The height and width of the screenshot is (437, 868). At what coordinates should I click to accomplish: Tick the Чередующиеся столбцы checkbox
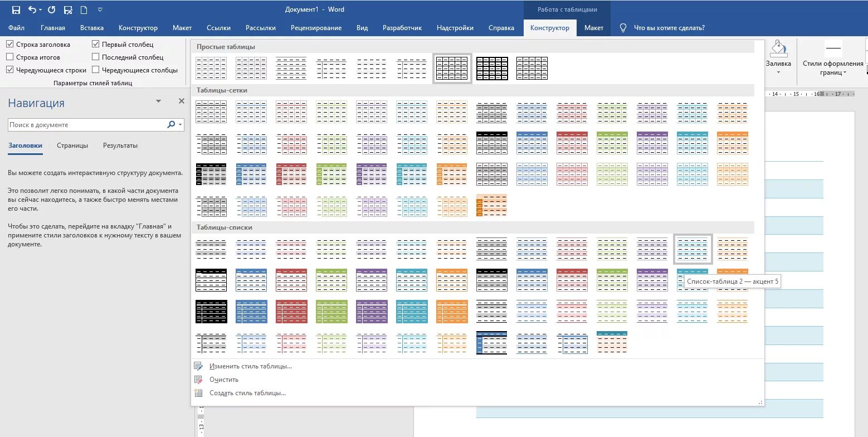96,70
